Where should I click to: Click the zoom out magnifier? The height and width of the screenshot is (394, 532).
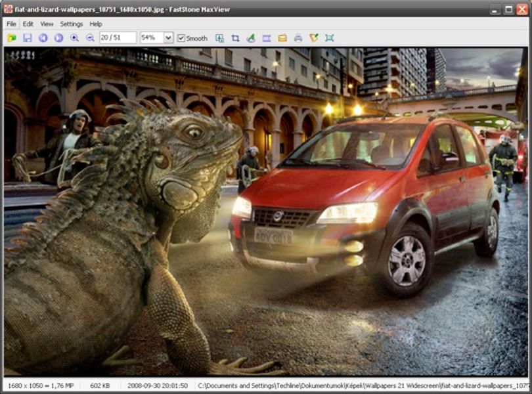click(90, 37)
